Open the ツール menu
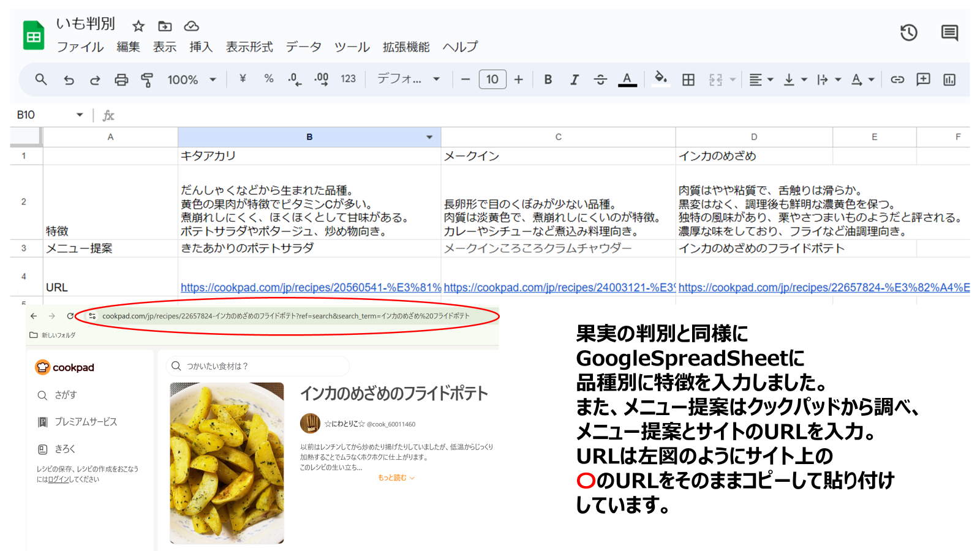Image resolution: width=980 pixels, height=551 pixels. (x=352, y=47)
